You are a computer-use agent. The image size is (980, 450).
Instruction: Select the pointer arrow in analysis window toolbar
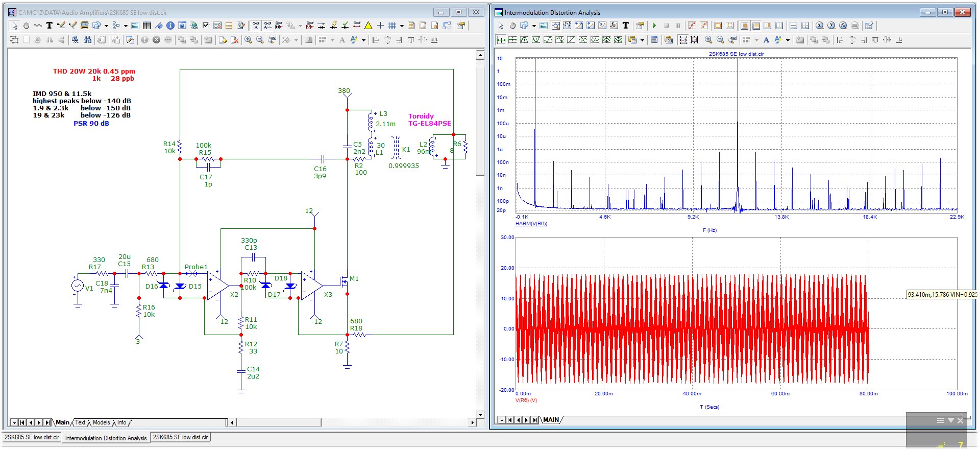(501, 26)
